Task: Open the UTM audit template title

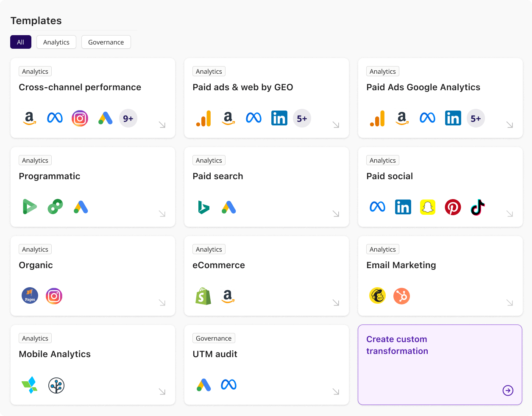Action: pos(215,354)
